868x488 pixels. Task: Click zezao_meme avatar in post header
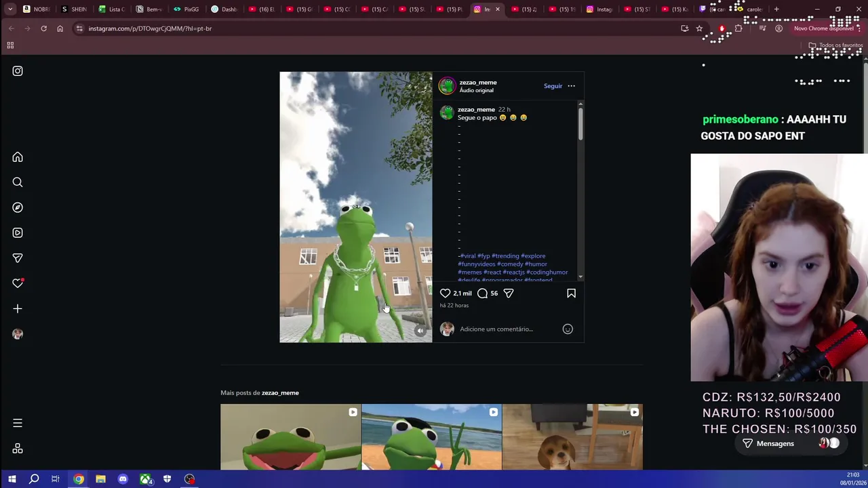[x=447, y=85]
